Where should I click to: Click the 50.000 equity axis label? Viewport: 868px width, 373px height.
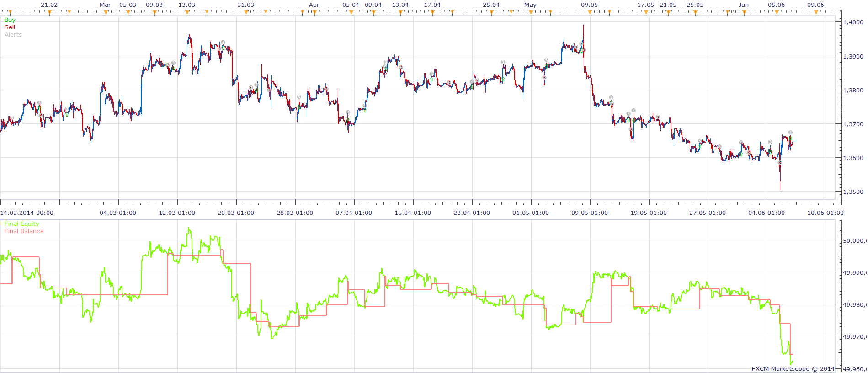855,241
